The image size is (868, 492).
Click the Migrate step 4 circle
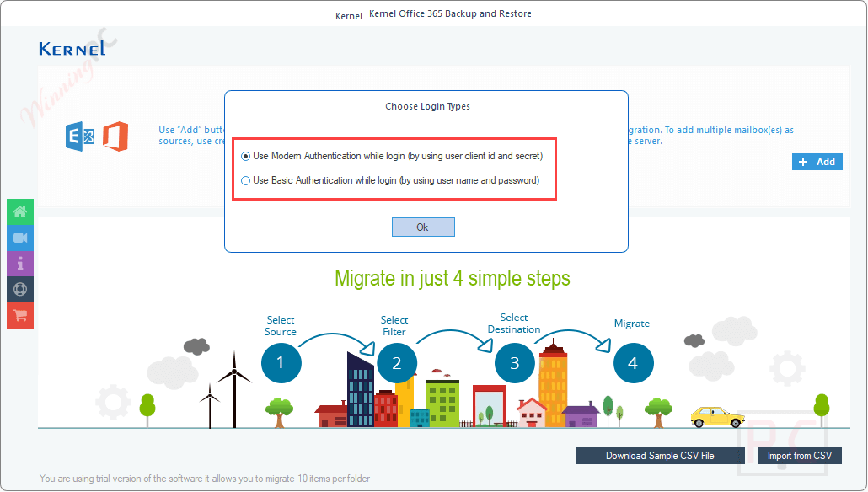click(x=633, y=363)
